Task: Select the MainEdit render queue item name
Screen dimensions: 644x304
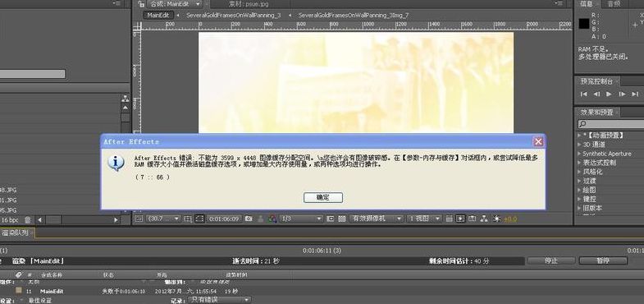Action: [52, 291]
